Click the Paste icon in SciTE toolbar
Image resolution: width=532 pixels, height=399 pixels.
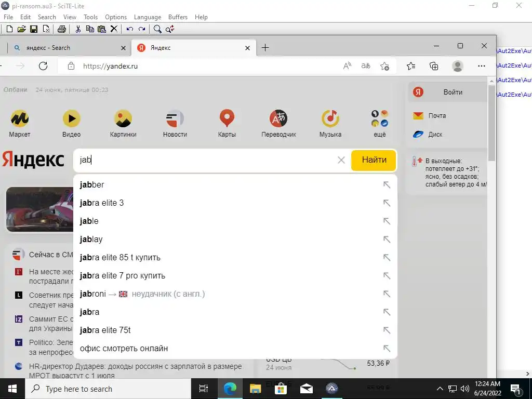pyautogui.click(x=102, y=29)
